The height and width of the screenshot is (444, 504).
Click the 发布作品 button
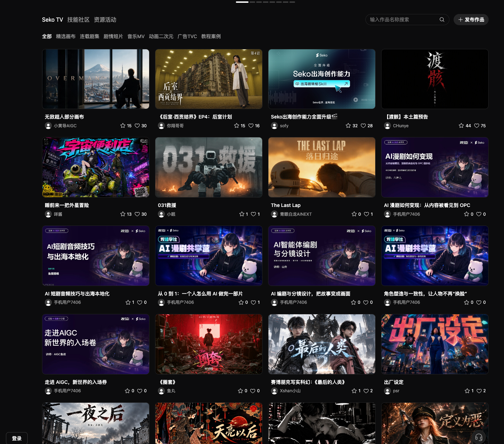(471, 20)
